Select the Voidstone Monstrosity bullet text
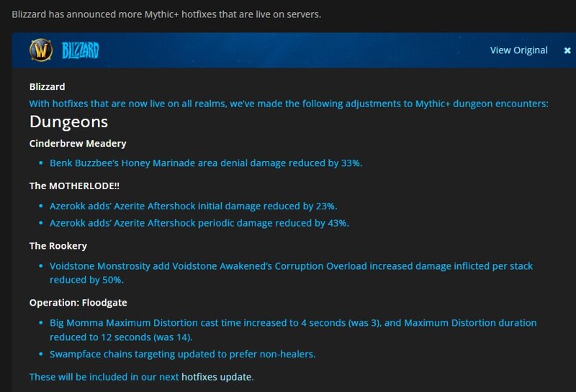This screenshot has height=392, width=576. tap(291, 273)
